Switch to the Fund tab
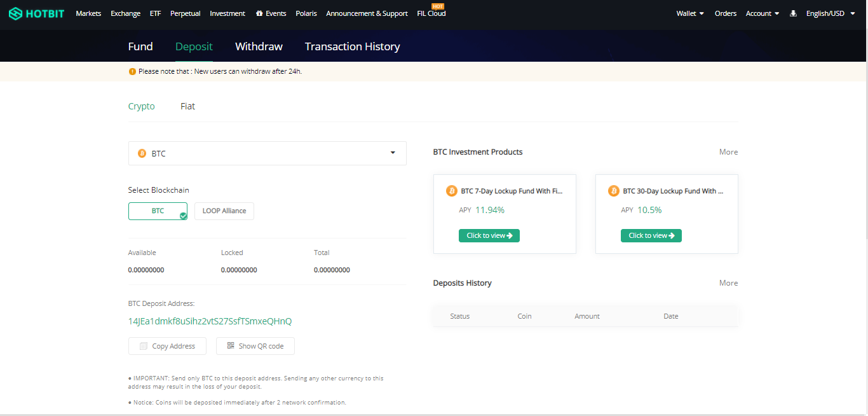The width and height of the screenshot is (868, 416). coord(140,46)
